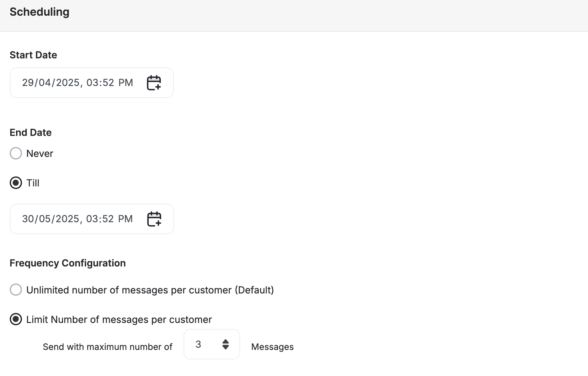Open the End Date calendar picker icon
Image resolution: width=588 pixels, height=376 pixels.
[154, 219]
